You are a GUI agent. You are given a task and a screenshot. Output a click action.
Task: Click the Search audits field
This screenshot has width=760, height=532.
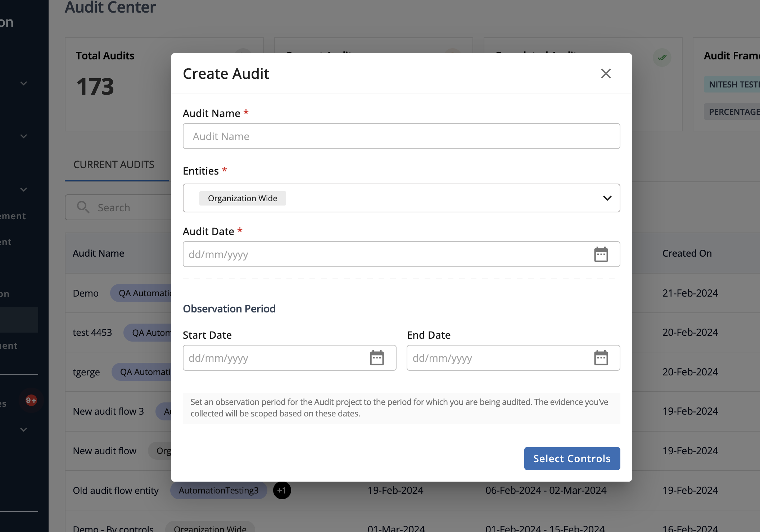(119, 207)
